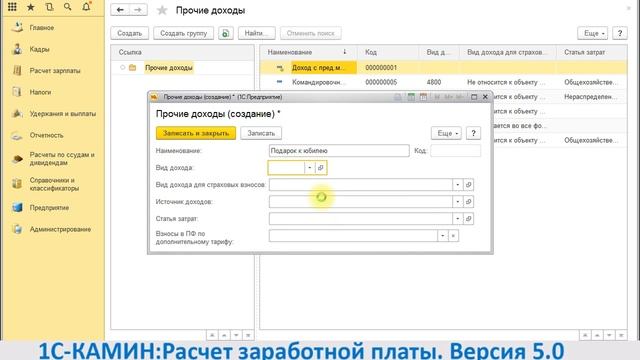This screenshot has height=360, width=640.
Task: Open Favorites star in top panel
Action: coord(31,7)
